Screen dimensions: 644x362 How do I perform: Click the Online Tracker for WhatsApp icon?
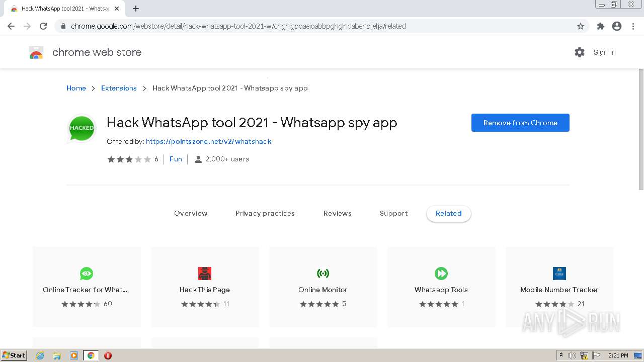(x=87, y=274)
